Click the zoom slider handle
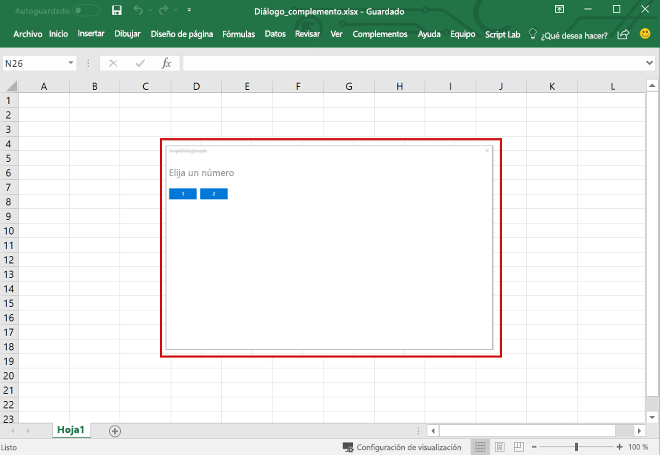660x455 pixels. (x=576, y=447)
